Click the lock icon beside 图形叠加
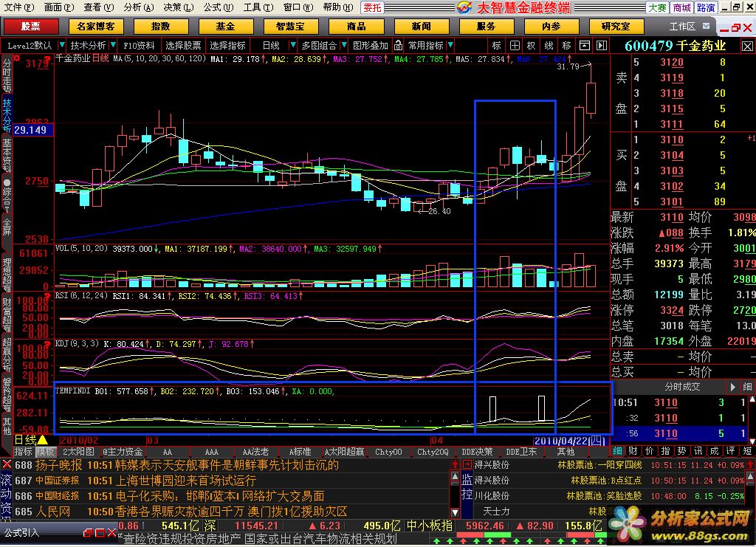756x547 pixels. pyautogui.click(x=398, y=45)
